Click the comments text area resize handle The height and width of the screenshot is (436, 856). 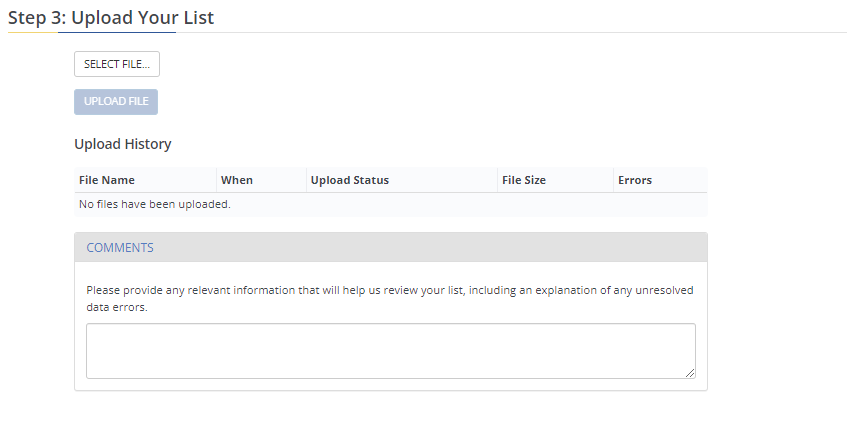coord(690,373)
